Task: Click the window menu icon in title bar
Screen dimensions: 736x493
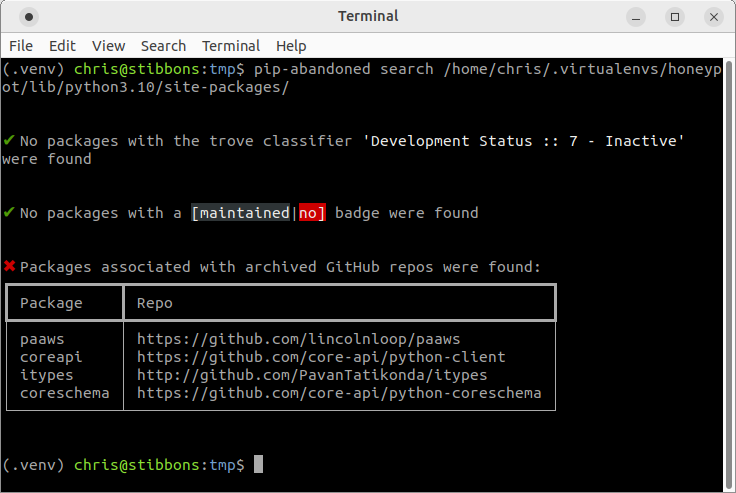Action: tap(27, 16)
